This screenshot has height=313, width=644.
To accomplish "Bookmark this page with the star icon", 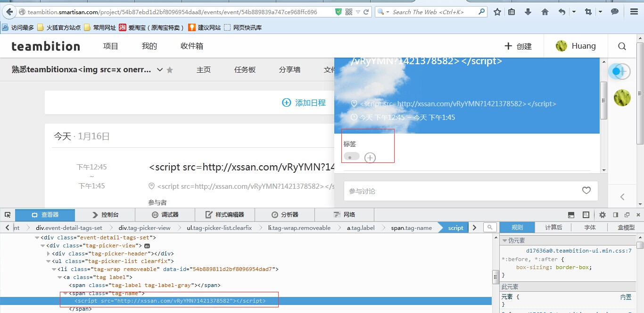I will (497, 12).
